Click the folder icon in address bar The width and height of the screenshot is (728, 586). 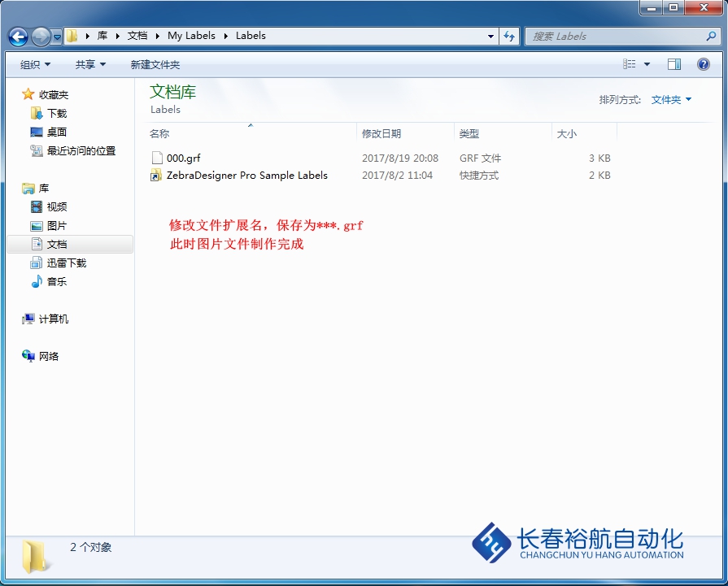point(72,36)
